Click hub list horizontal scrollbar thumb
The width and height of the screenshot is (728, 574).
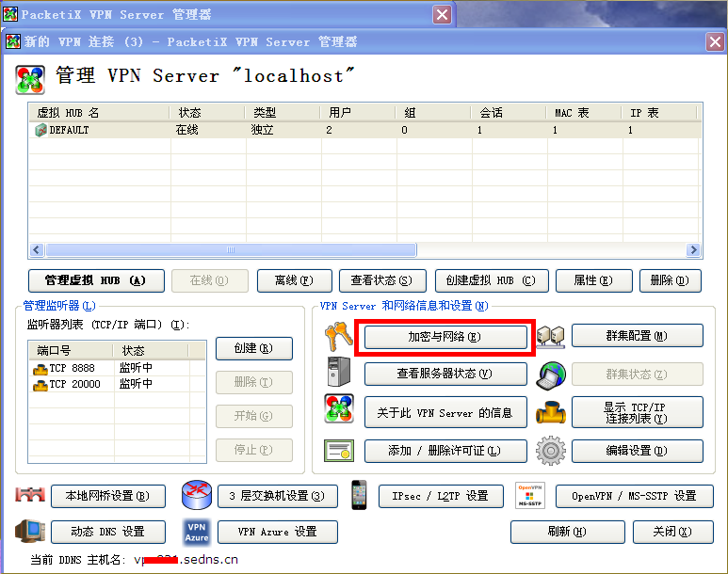click(x=231, y=250)
